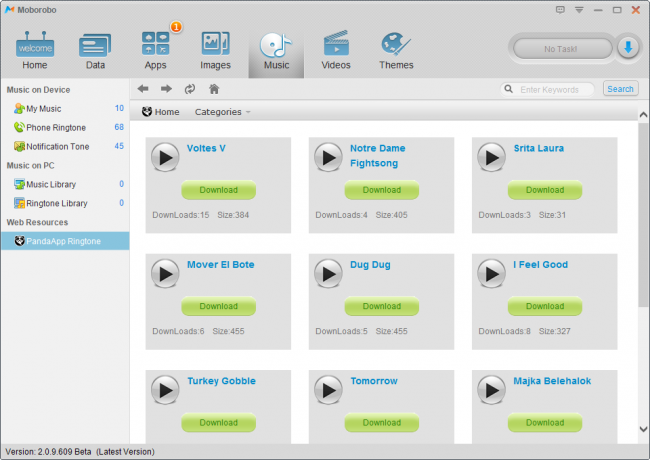Image resolution: width=650 pixels, height=460 pixels.
Task: Open the Srita Laura title link
Action: (538, 148)
